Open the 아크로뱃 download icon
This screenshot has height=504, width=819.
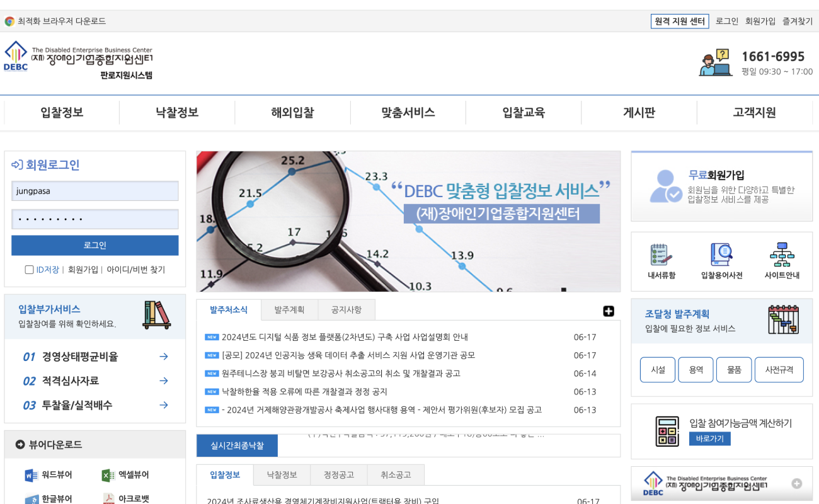(x=110, y=498)
